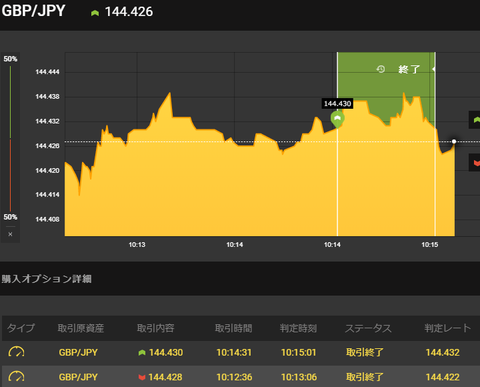Click the 判定時刻 column header
The height and width of the screenshot is (387, 480).
[x=298, y=328]
